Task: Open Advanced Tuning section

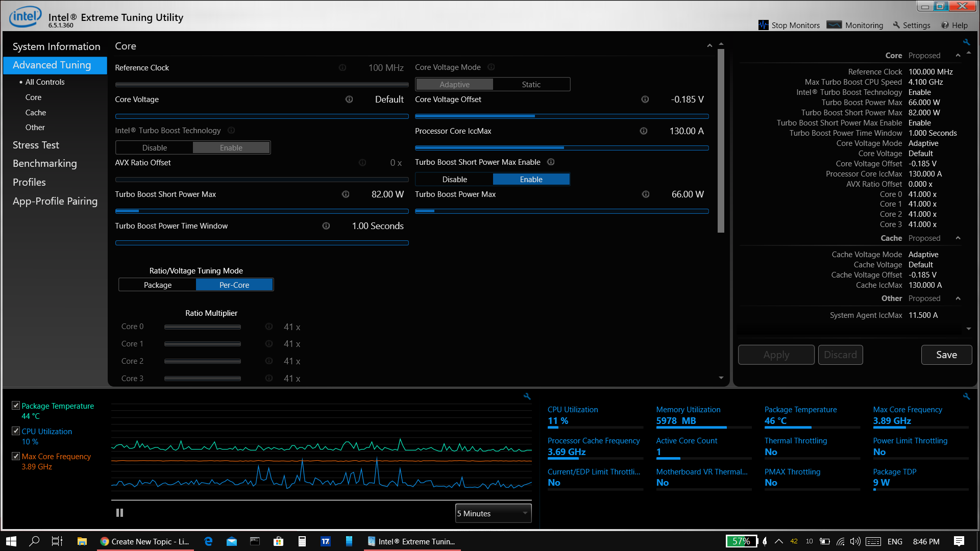Action: 55,65
